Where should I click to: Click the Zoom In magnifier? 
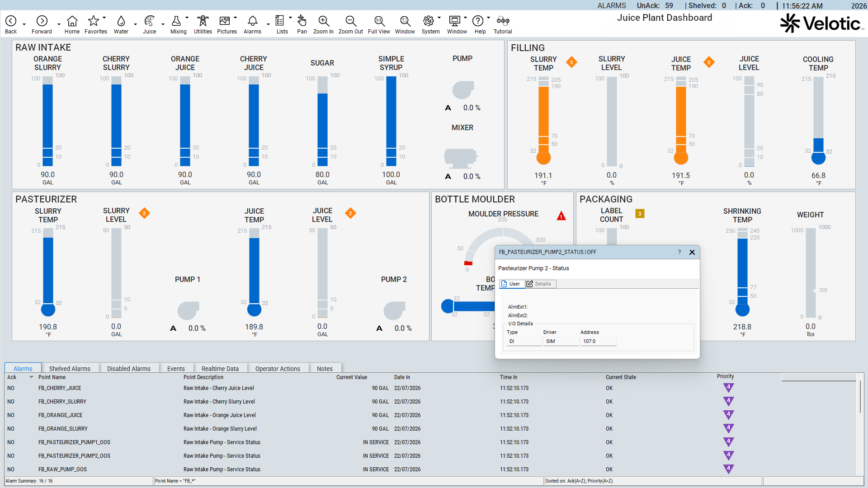point(323,21)
